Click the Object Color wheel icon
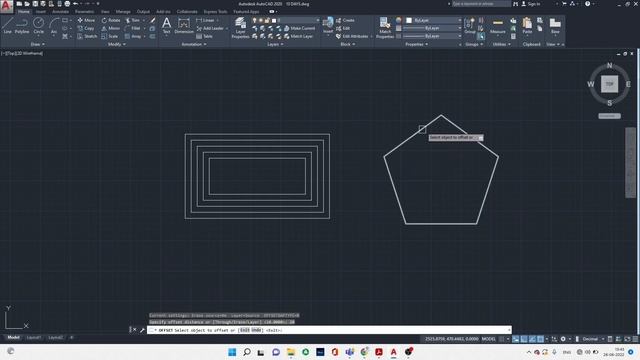The image size is (640, 360). point(399,20)
